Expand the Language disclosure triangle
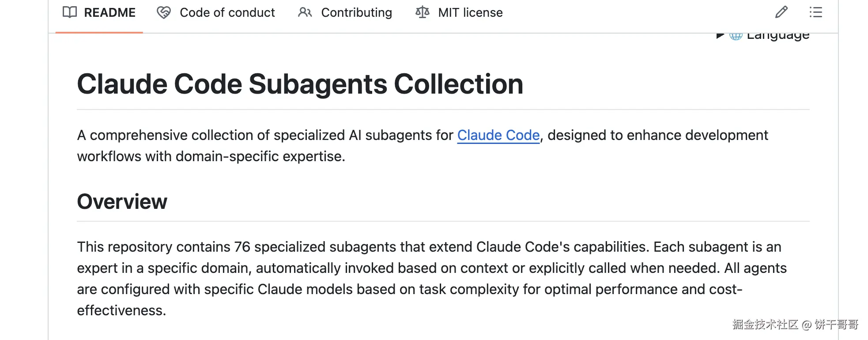This screenshot has height=340, width=868. click(720, 36)
